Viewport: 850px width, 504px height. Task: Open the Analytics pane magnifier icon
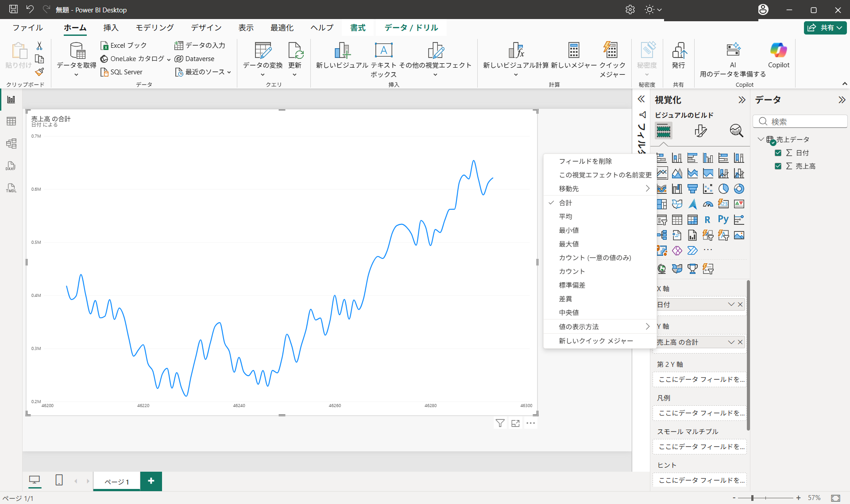coord(736,131)
